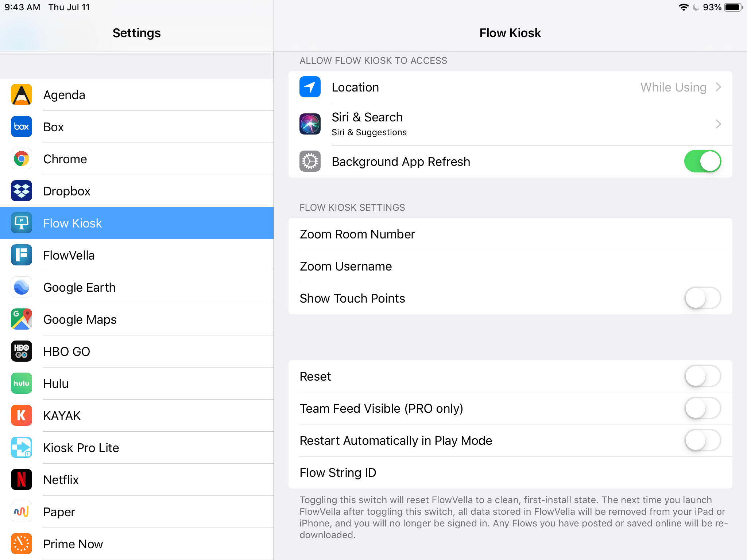Tap the Agenda app icon
The height and width of the screenshot is (560, 747).
(22, 95)
